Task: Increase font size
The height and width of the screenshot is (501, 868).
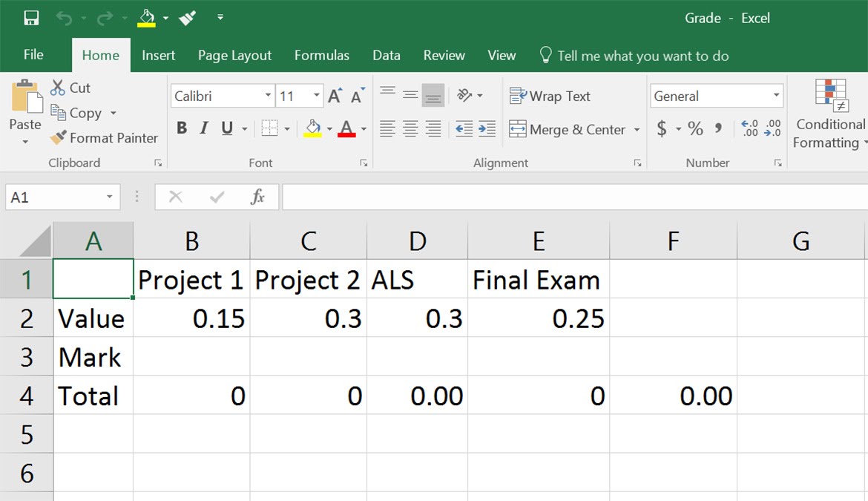Action: pos(335,96)
